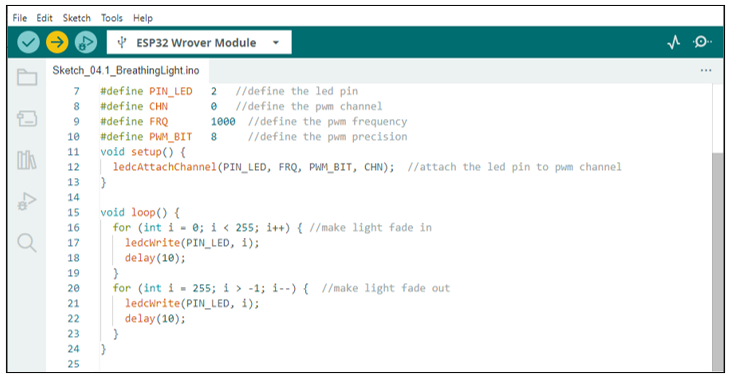
Task: Open the Debug sidebar panel
Action: [27, 201]
